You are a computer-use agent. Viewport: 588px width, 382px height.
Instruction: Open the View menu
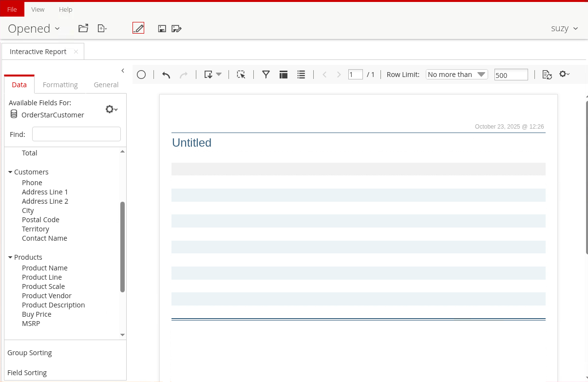tap(38, 9)
